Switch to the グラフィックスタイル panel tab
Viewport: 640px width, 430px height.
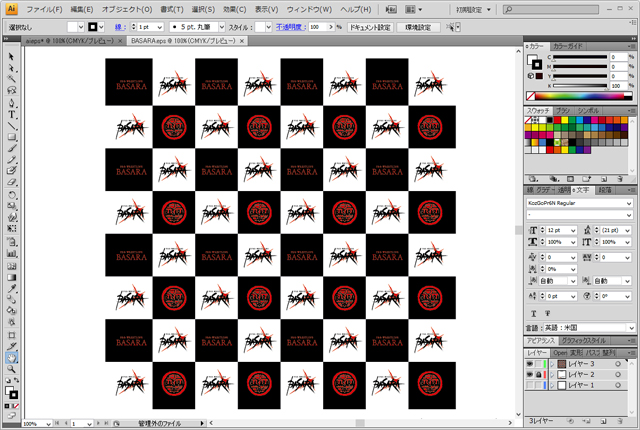tap(583, 341)
